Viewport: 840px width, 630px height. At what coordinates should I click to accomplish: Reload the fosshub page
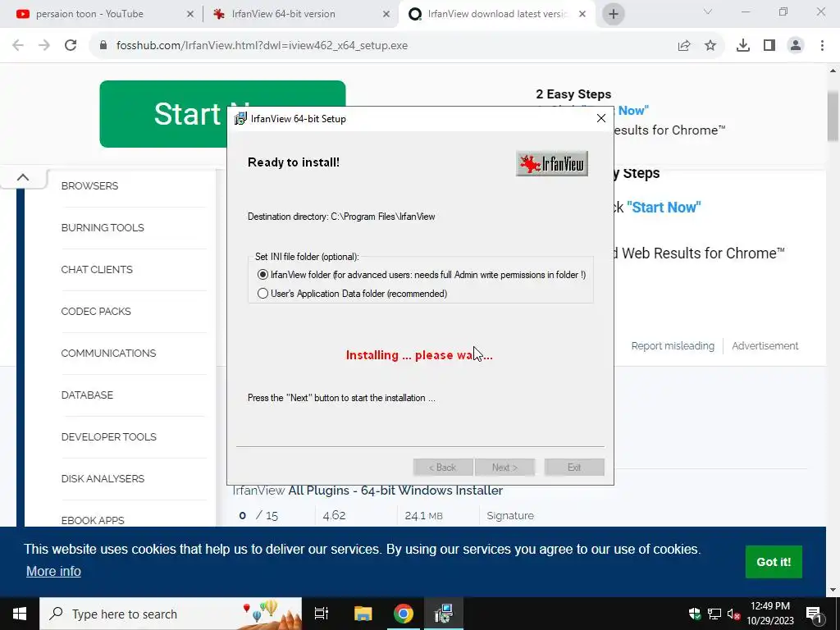71,46
